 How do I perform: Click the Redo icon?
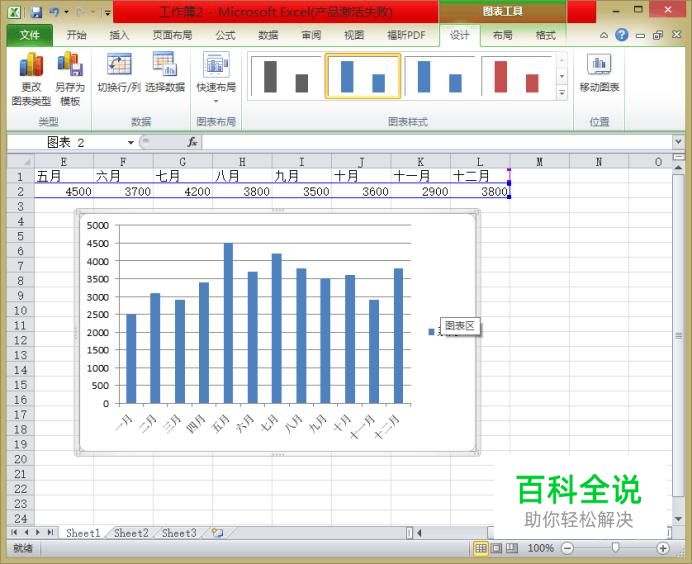point(81,12)
